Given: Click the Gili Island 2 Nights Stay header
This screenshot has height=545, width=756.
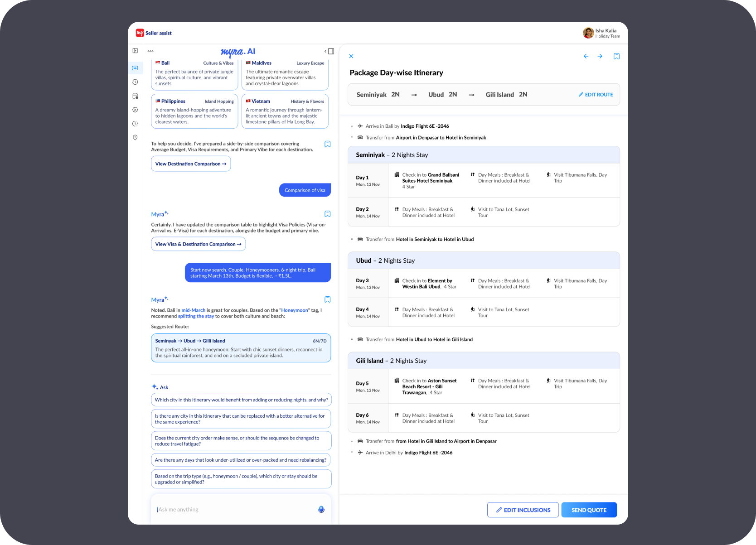Looking at the screenshot, I should point(484,361).
